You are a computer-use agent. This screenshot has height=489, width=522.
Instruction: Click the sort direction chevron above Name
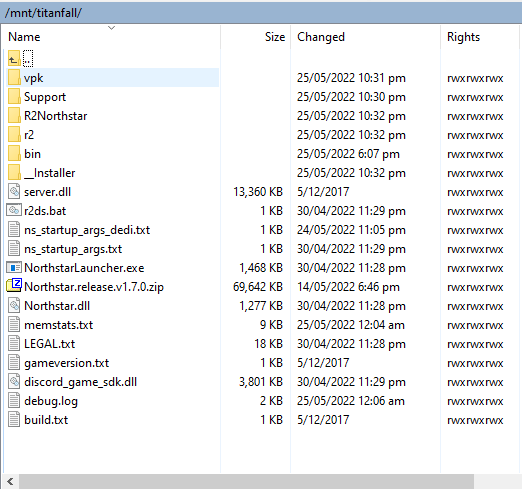[112, 28]
